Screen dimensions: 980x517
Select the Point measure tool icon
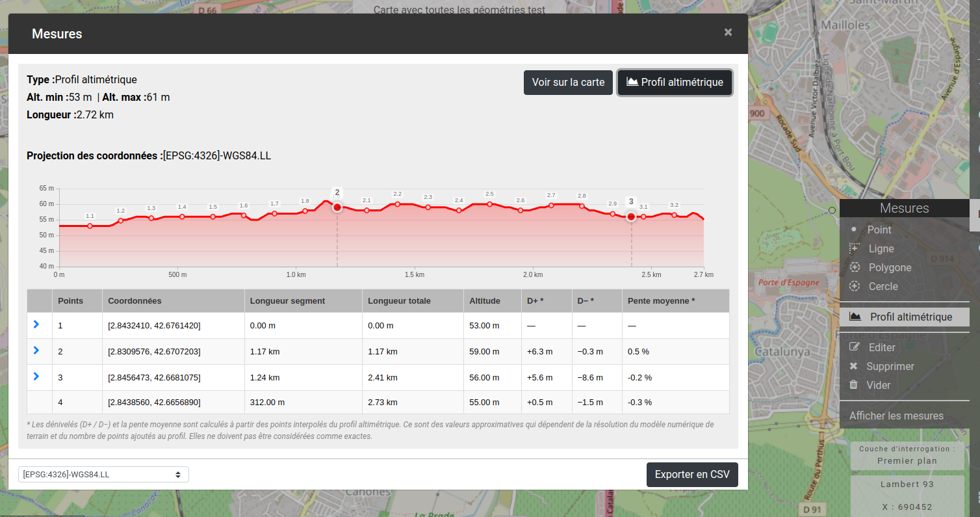click(854, 230)
